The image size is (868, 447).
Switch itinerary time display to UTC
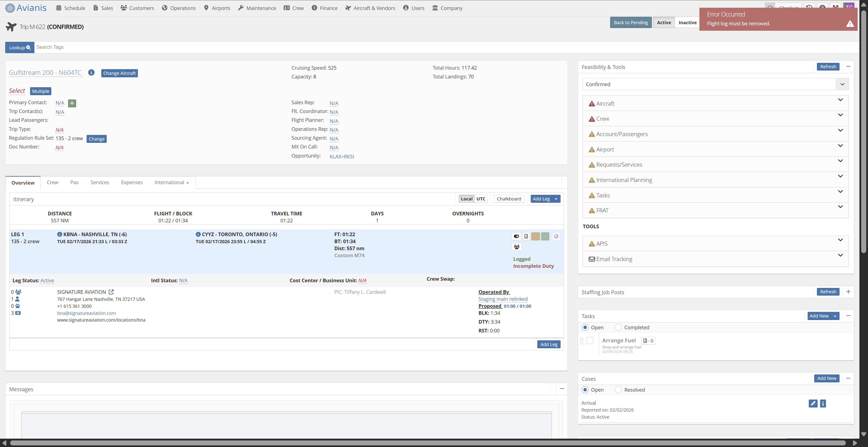(481, 199)
